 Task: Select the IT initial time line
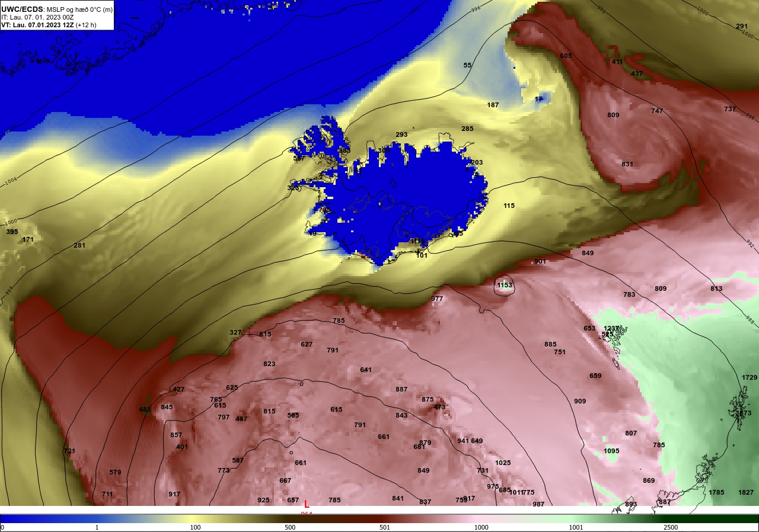(37, 17)
